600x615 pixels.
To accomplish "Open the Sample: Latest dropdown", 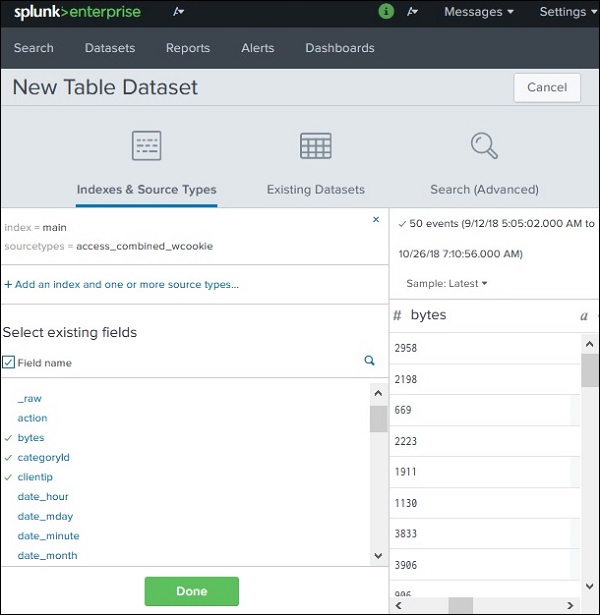I will click(447, 284).
